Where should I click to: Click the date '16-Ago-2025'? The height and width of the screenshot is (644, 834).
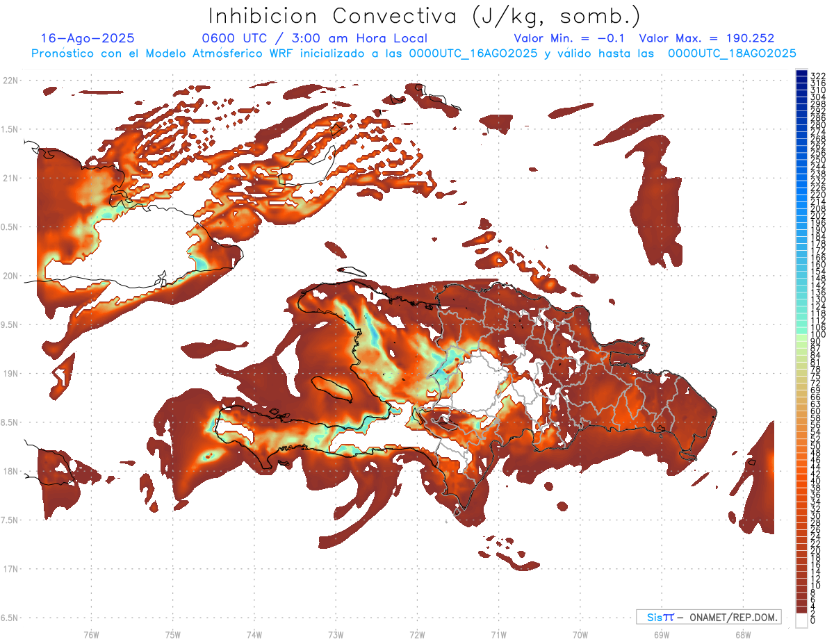coord(88,38)
